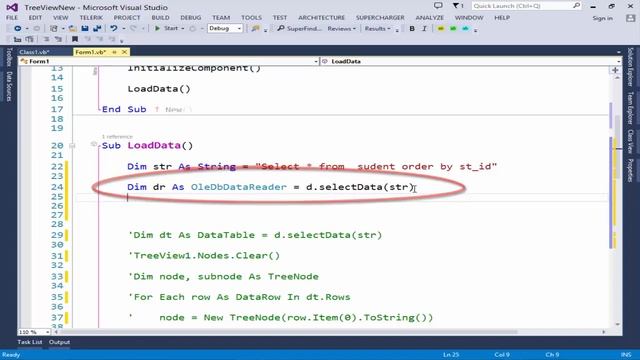Open the Start button dropdown arrow

click(183, 29)
